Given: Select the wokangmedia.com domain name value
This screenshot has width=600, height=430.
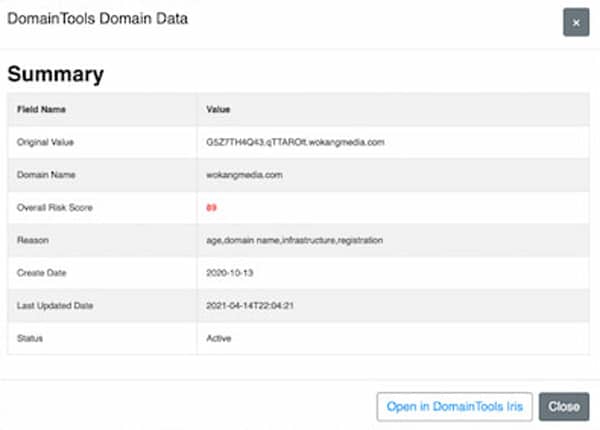Looking at the screenshot, I should coord(244,175).
